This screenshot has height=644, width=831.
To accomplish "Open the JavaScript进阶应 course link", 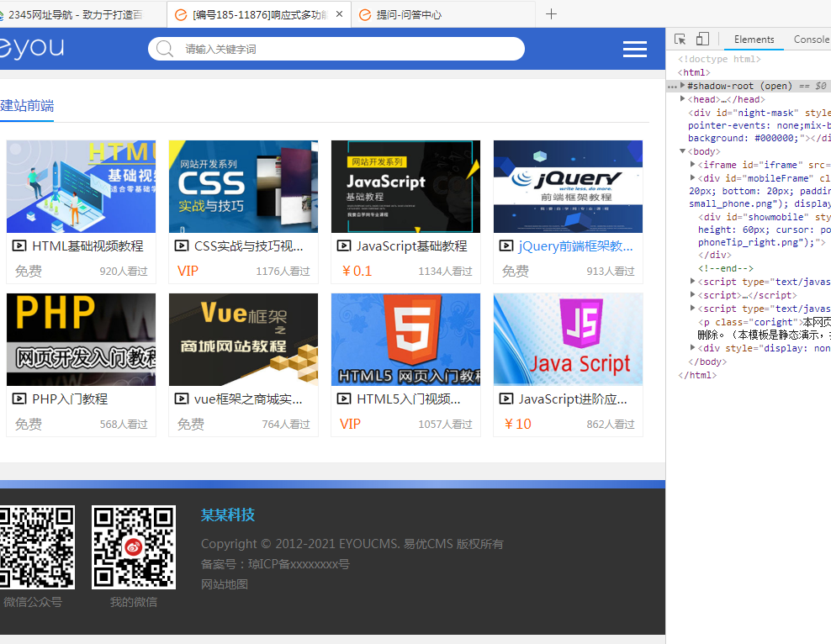I will (x=573, y=399).
